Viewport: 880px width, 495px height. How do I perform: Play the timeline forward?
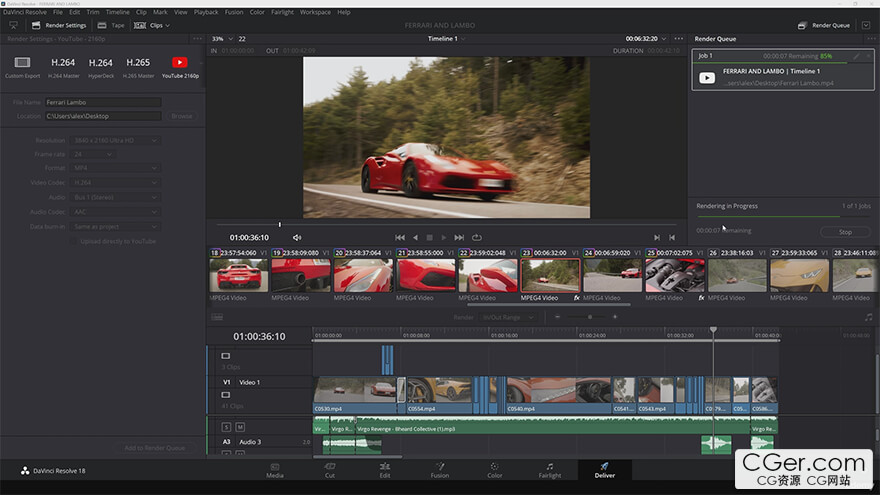point(443,237)
